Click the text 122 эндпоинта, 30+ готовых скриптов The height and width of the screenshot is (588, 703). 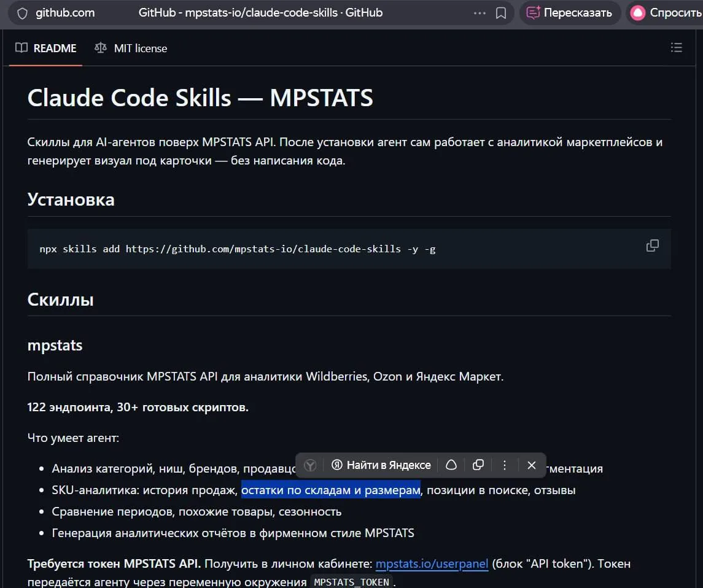tap(138, 408)
